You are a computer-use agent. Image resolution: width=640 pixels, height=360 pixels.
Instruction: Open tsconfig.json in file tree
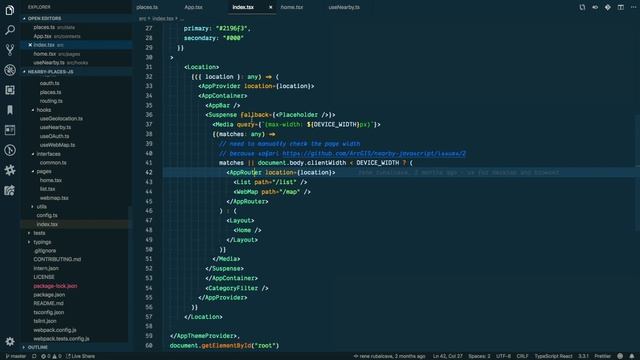[49, 313]
